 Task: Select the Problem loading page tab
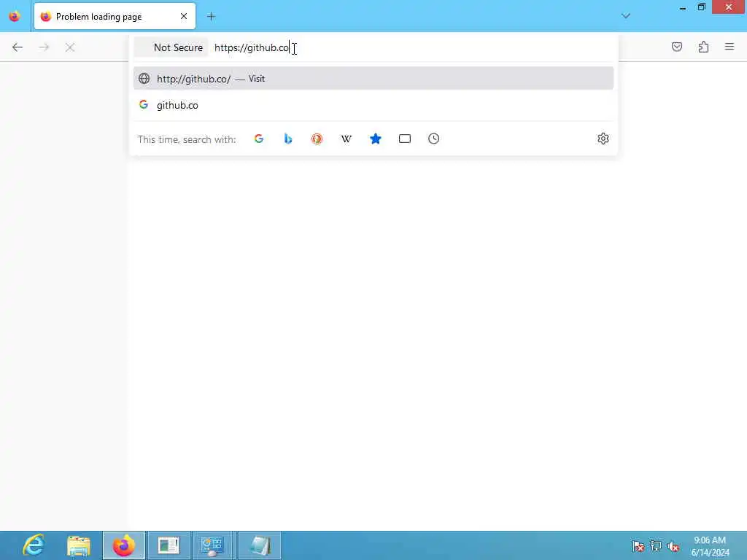coord(115,16)
